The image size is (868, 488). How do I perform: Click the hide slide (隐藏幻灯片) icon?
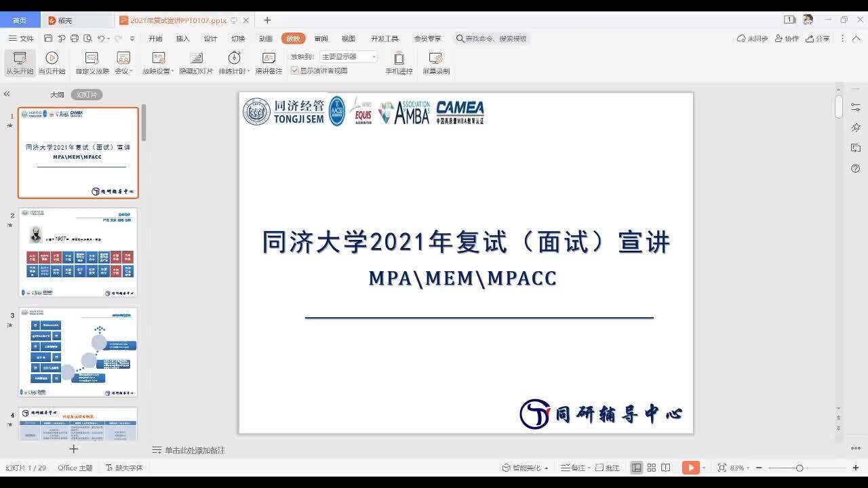click(x=196, y=58)
